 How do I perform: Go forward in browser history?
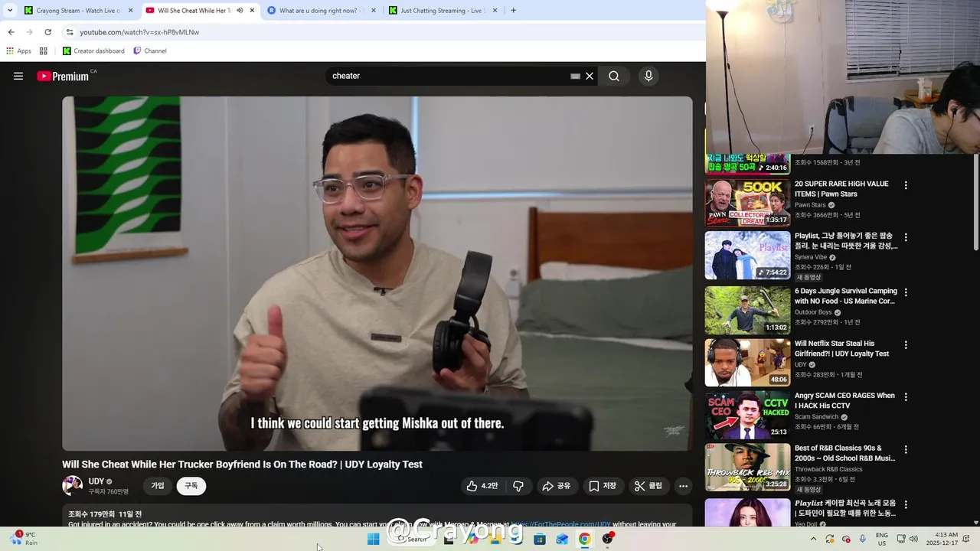[x=29, y=32]
